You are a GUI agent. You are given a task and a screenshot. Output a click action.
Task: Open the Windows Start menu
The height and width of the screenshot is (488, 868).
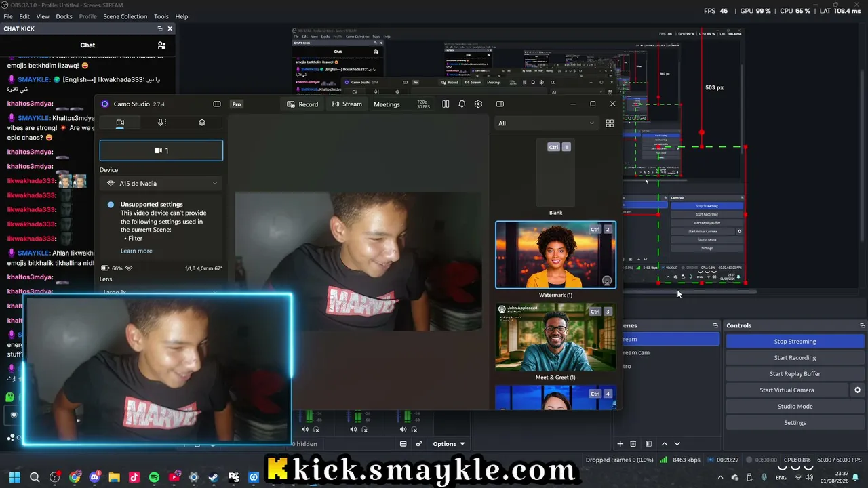(14, 477)
